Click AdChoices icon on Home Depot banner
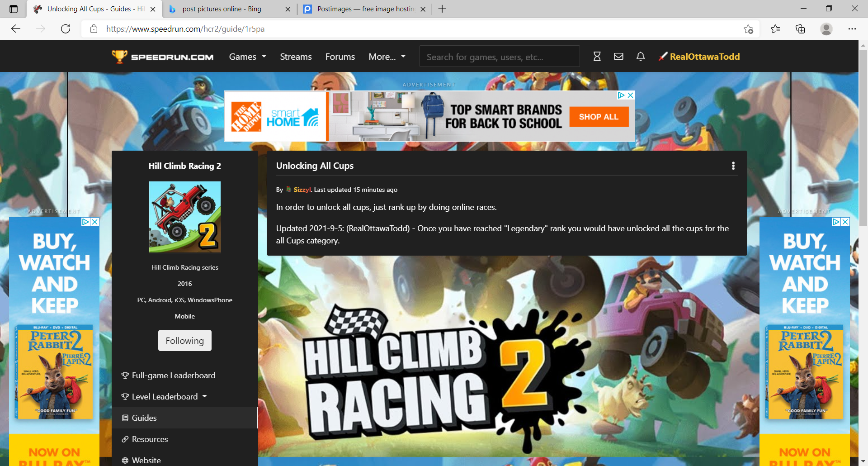This screenshot has width=868, height=466. click(x=621, y=95)
